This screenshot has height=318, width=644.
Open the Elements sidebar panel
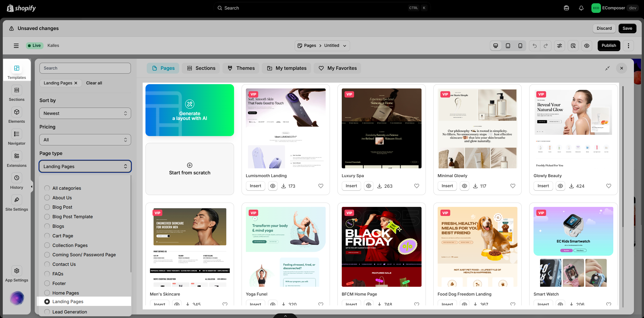[17, 115]
